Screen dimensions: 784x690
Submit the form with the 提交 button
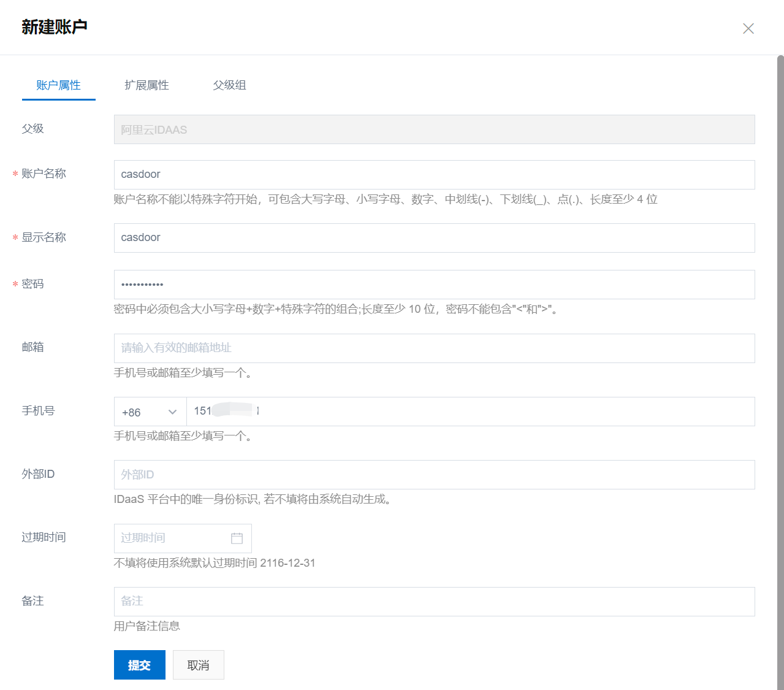(x=139, y=664)
